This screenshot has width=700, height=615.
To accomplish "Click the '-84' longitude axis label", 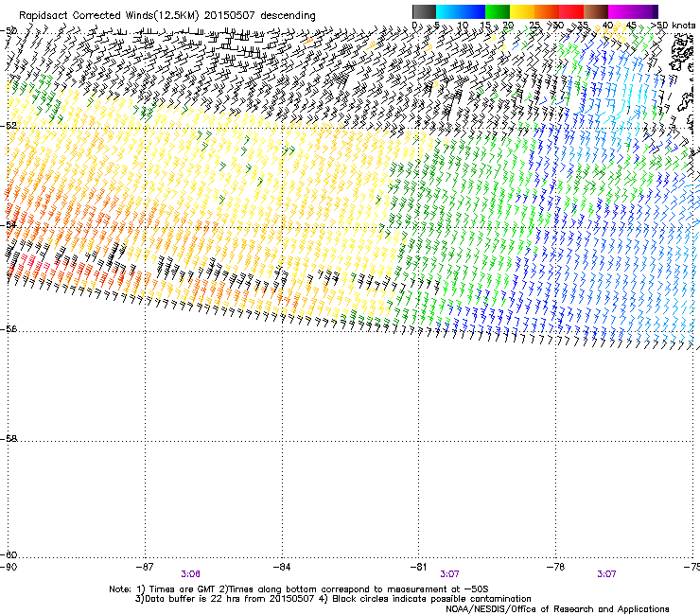I will pos(282,567).
